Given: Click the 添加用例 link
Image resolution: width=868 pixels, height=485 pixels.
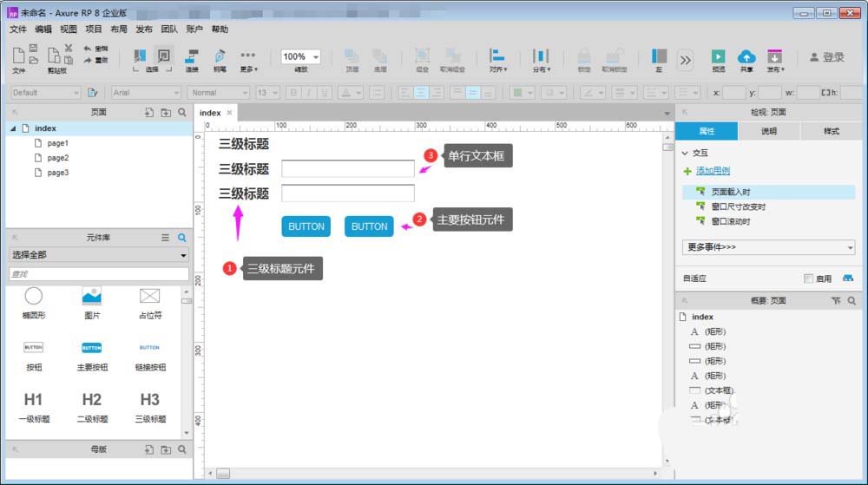Looking at the screenshot, I should 713,171.
